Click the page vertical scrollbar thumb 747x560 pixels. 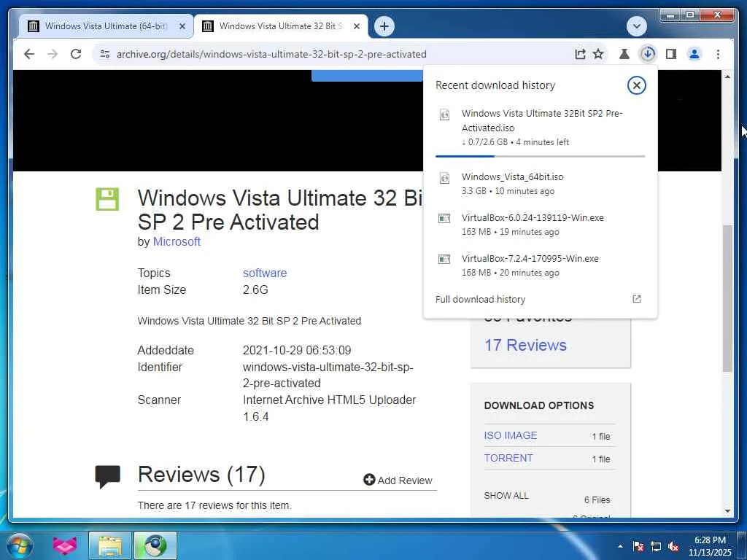[x=727, y=297]
